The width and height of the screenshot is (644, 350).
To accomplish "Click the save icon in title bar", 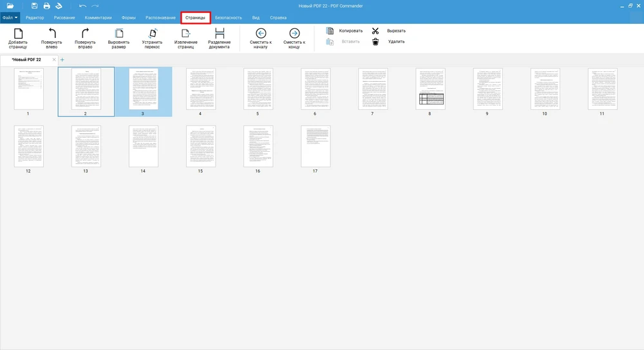I will pos(35,6).
